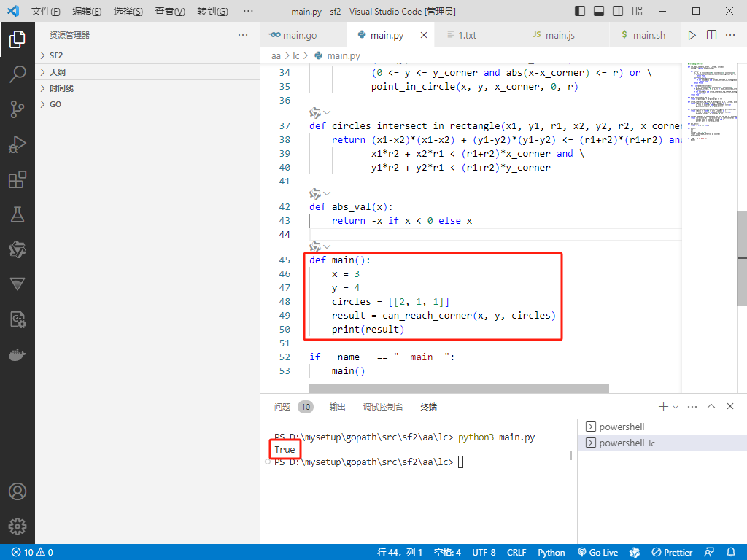Click the Run Python File play button

coord(692,35)
